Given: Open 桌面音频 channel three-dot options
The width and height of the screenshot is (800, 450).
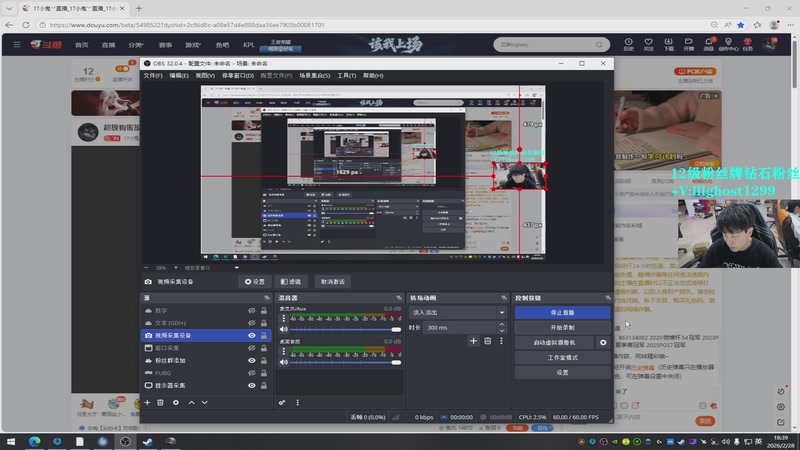Looking at the screenshot, I should coord(284,351).
